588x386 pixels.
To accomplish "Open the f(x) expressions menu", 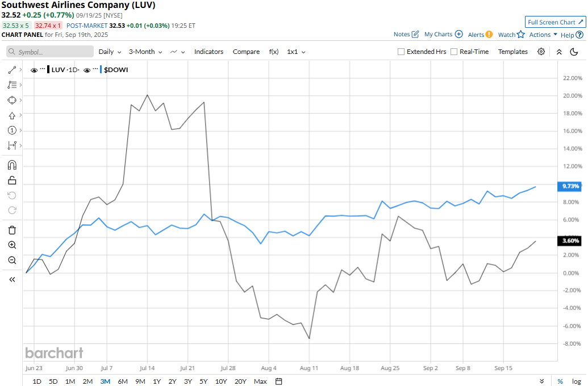I will pos(274,52).
